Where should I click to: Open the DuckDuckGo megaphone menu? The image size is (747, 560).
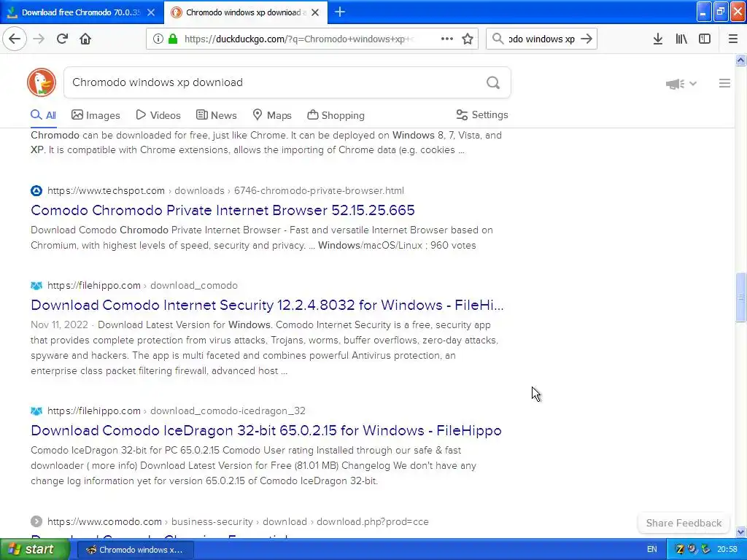pyautogui.click(x=681, y=84)
